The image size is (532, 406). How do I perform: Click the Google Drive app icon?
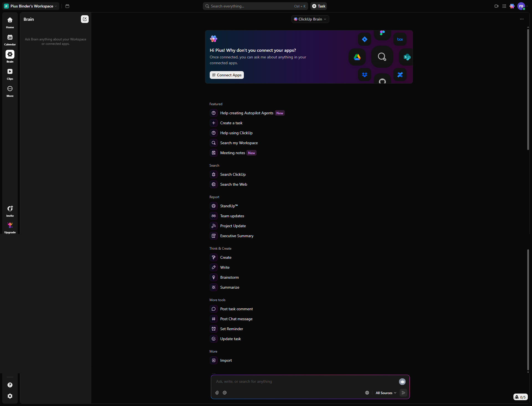pyautogui.click(x=357, y=57)
